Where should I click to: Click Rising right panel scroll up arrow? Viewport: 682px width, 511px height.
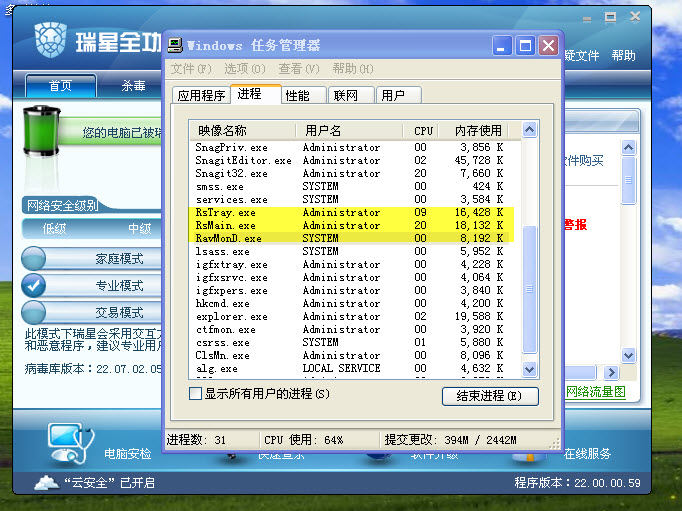tap(629, 148)
